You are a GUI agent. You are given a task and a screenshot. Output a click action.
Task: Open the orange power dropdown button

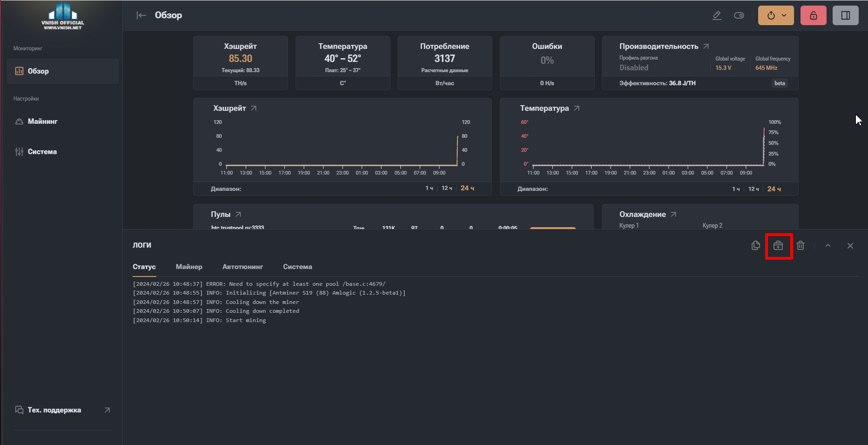776,15
